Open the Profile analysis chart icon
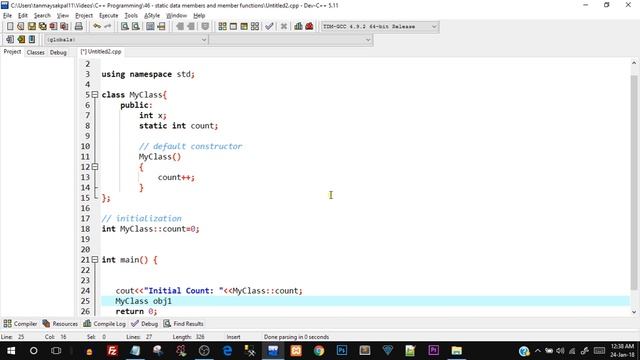 (298, 27)
